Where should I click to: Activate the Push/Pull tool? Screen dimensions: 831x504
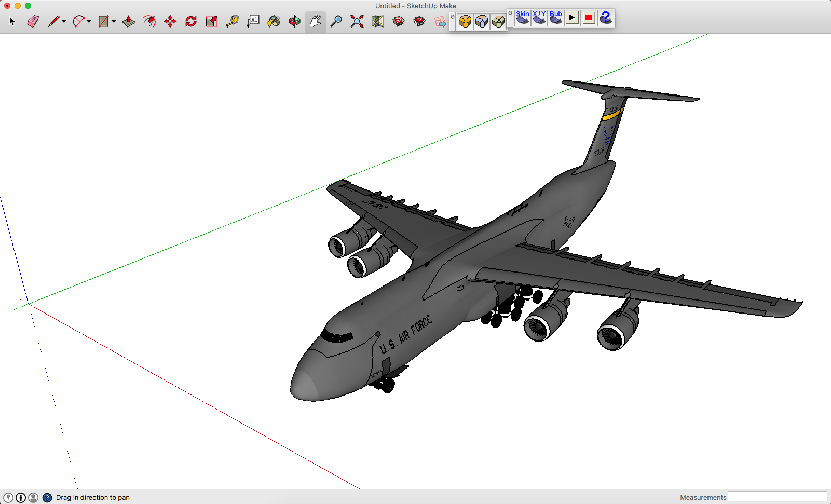tap(129, 21)
